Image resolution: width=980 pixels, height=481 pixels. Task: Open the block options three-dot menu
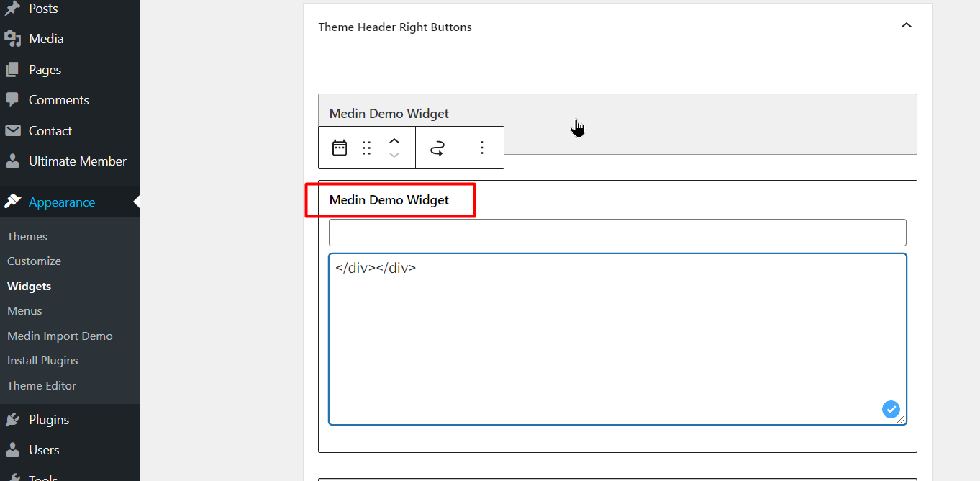pos(482,148)
